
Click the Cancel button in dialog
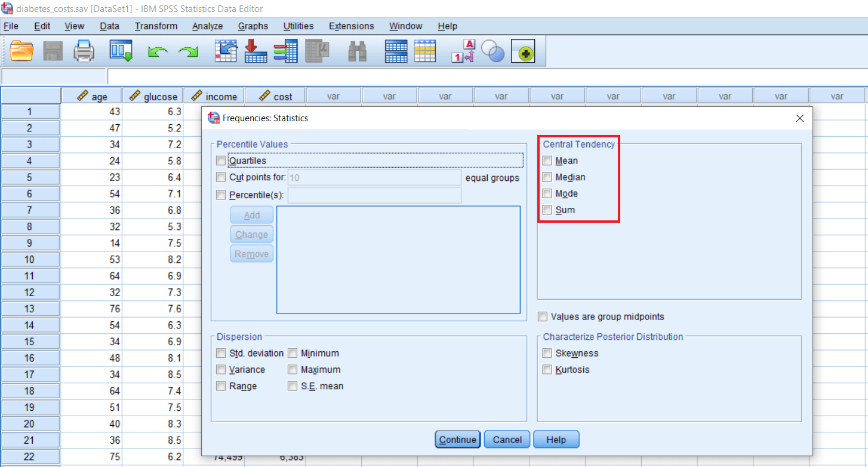pos(507,440)
